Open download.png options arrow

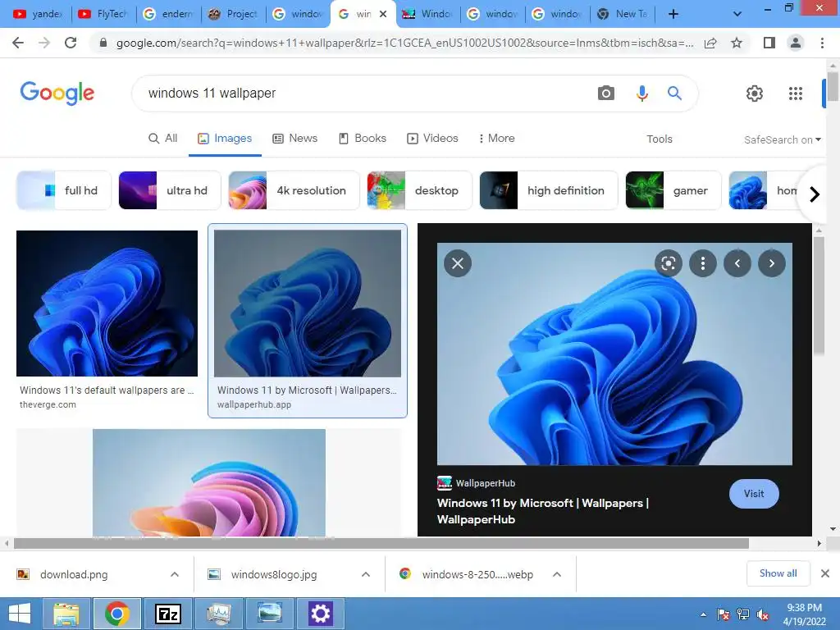(175, 574)
